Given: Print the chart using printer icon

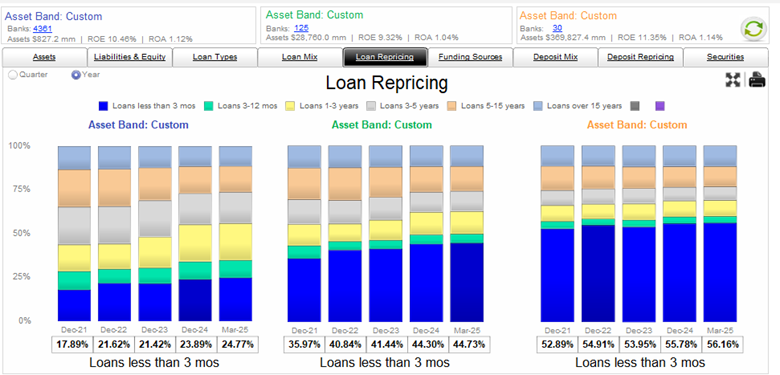Looking at the screenshot, I should (757, 80).
